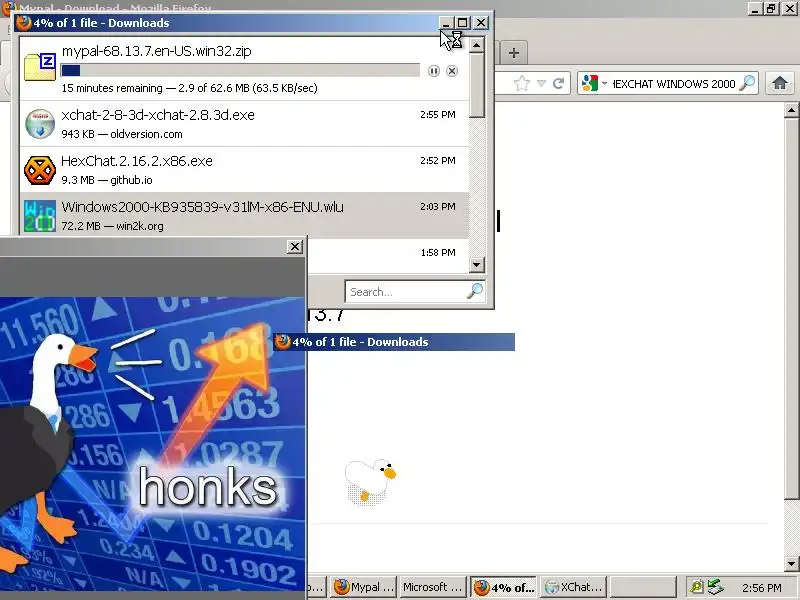Viewport: 800px width, 600px height.
Task: Close the honks goose meme window
Action: pyautogui.click(x=295, y=247)
